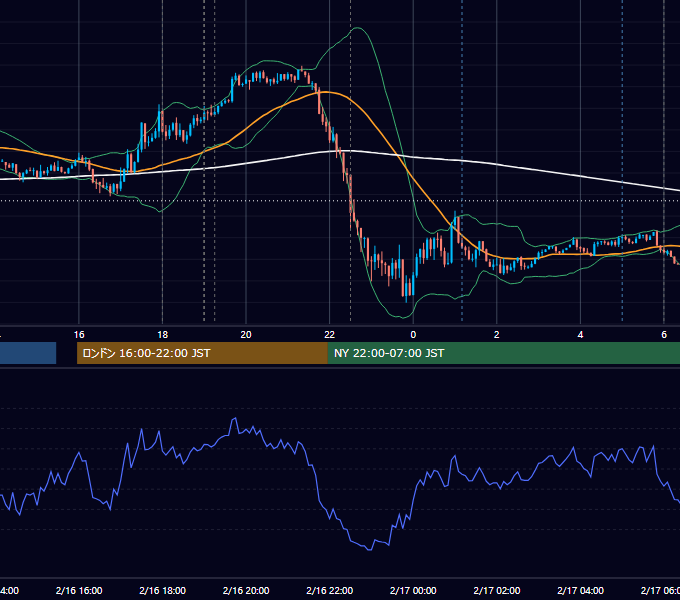Click the ロンドン 16:00-22:00 JST session bar
This screenshot has height=600, width=680.
[202, 353]
